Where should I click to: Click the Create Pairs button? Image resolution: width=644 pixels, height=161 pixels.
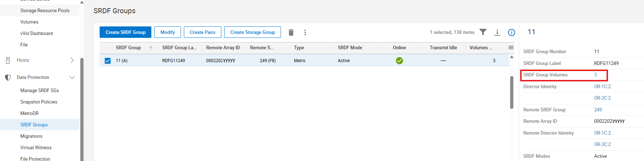click(202, 32)
